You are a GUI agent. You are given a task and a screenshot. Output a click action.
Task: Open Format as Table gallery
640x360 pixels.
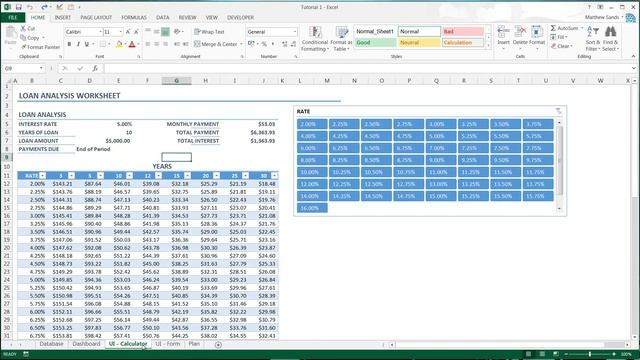(x=341, y=39)
